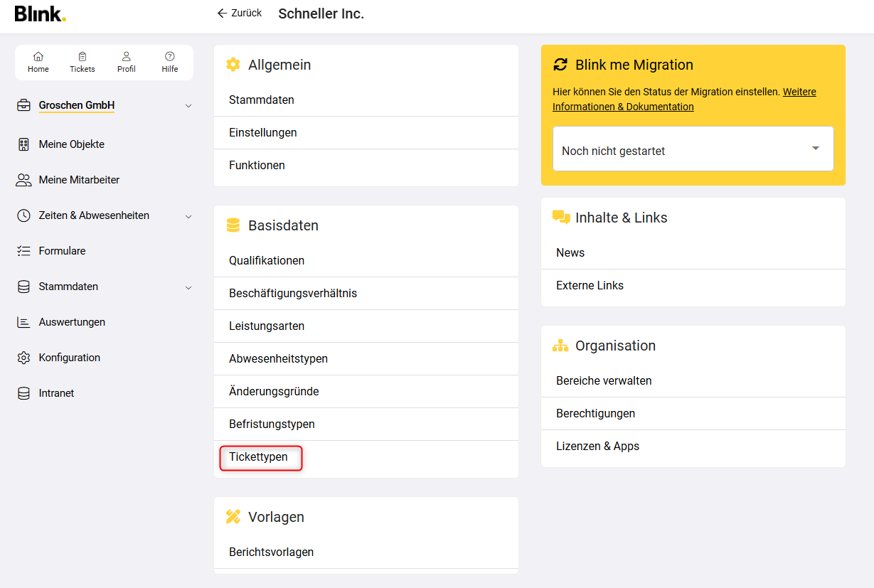Click the Konfiguration gear icon

[x=23, y=358]
